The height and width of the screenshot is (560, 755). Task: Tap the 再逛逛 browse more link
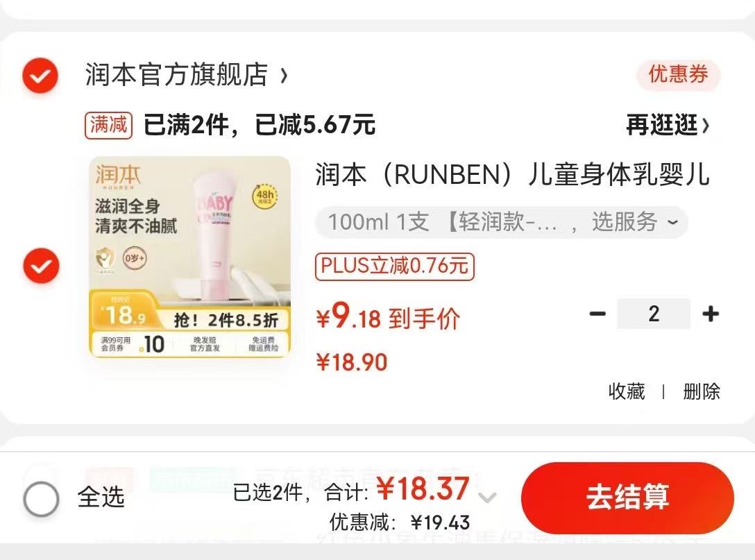[668, 125]
